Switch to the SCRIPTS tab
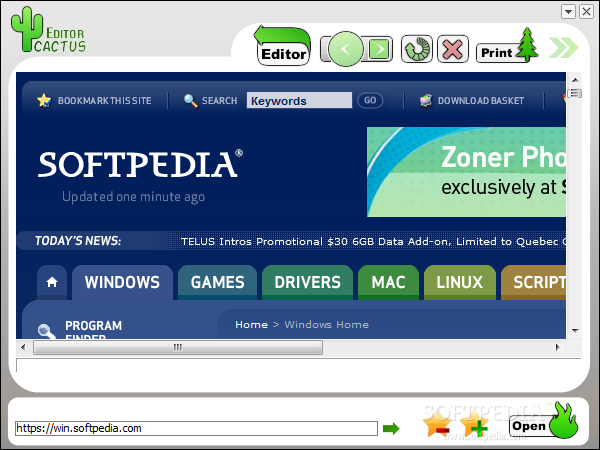The width and height of the screenshot is (600, 450). 533,282
